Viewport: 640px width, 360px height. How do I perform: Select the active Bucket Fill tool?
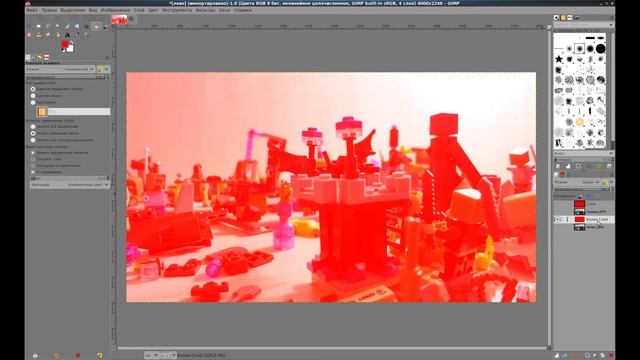pos(96,26)
